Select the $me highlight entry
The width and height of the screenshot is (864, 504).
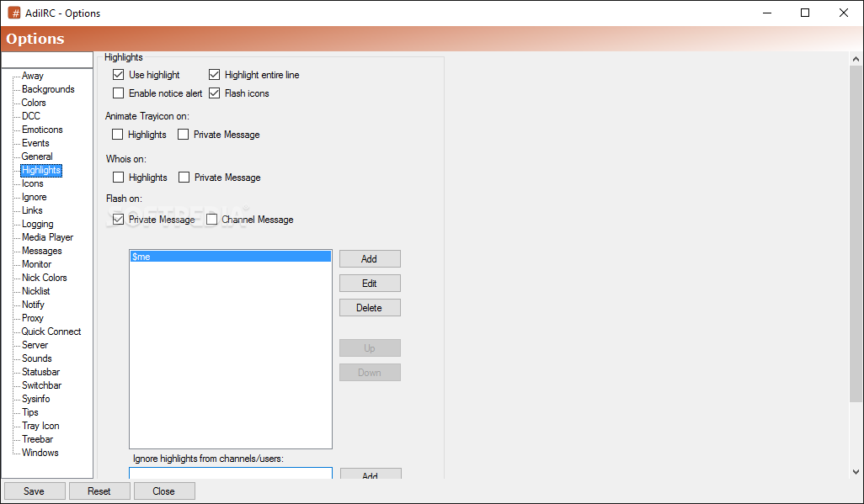tap(231, 257)
